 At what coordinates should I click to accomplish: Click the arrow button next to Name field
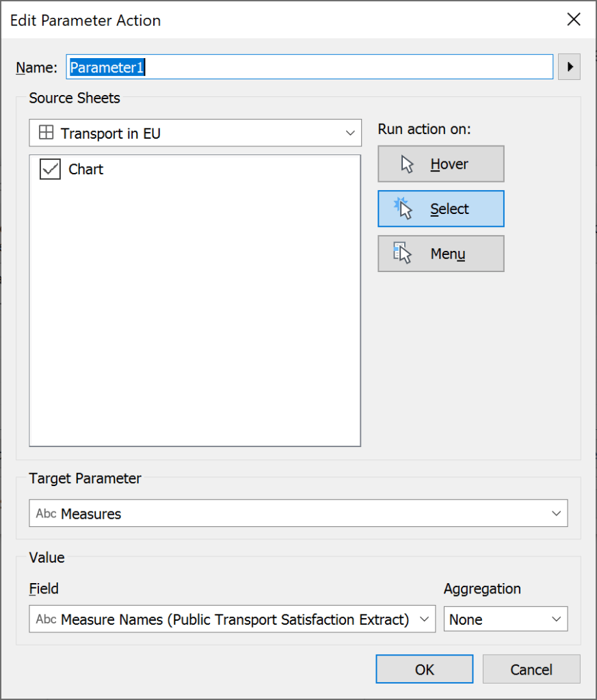coord(570,67)
